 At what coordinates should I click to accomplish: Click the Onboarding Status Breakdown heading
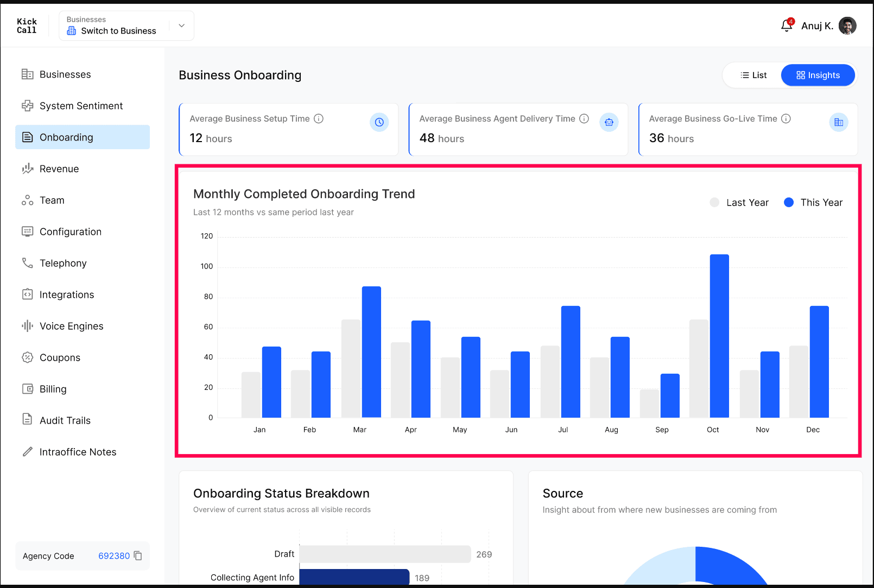pos(281,494)
